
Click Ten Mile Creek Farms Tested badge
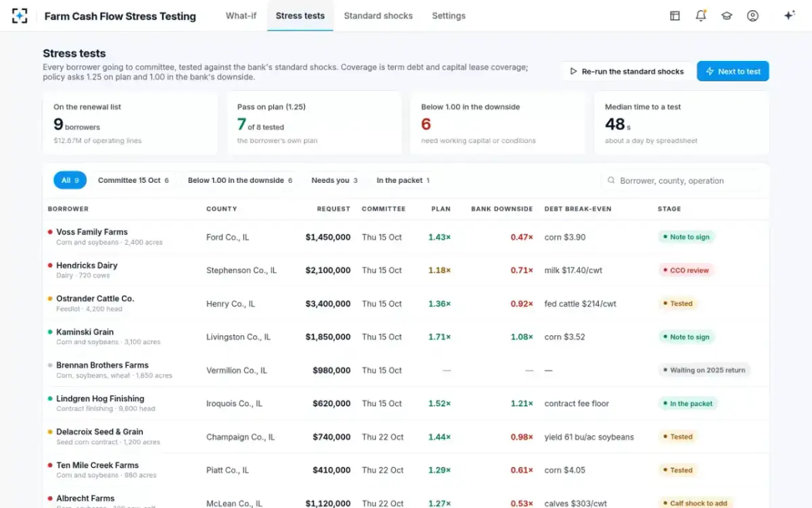click(678, 470)
